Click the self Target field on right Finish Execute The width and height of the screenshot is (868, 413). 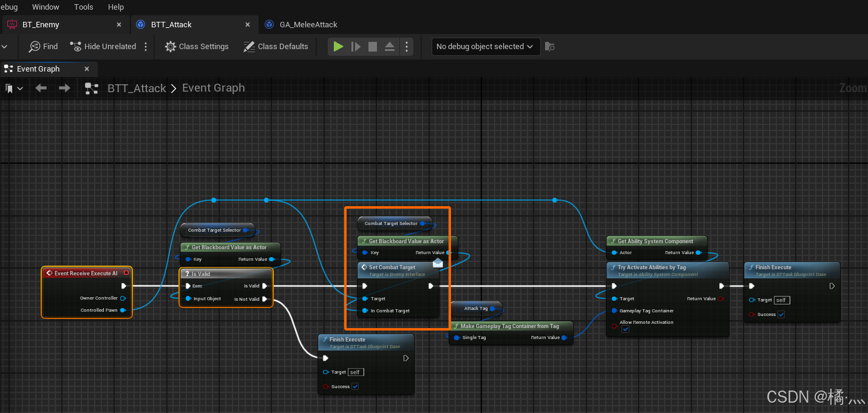[x=782, y=300]
